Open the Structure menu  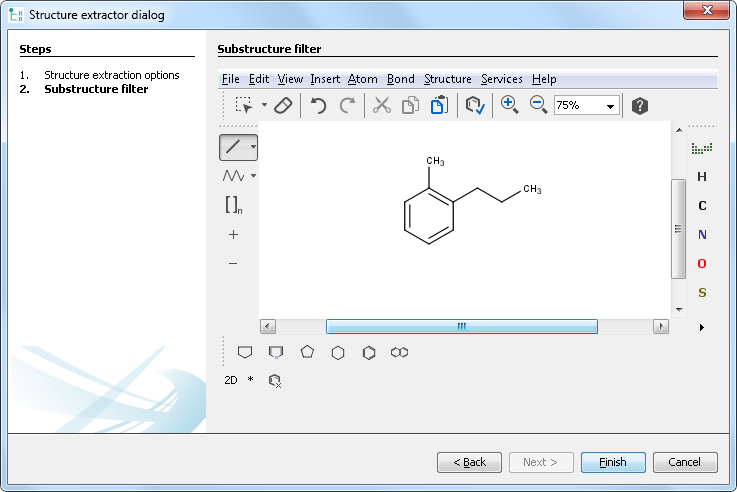[x=447, y=79]
